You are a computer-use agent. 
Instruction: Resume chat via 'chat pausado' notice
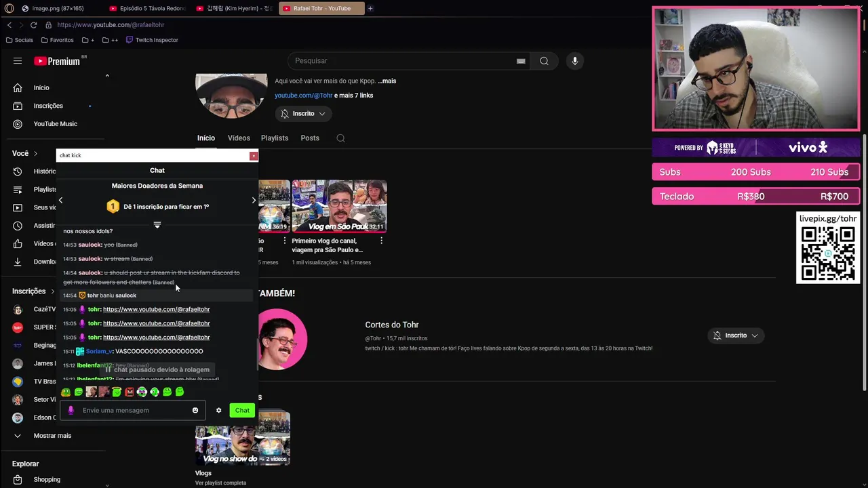157,370
